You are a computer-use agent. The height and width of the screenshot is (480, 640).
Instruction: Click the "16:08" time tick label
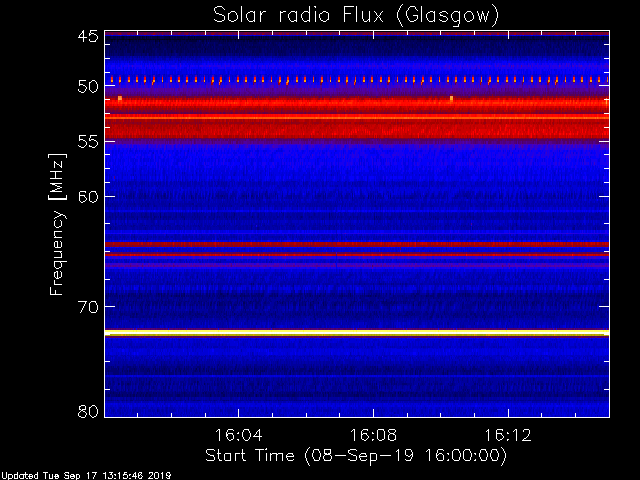tap(373, 435)
